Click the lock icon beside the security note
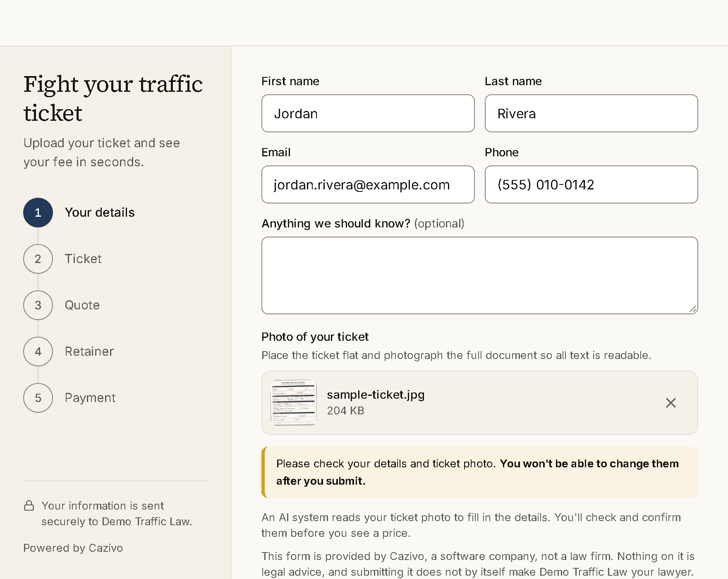Screen dimensions: 728x579 [x=29, y=505]
